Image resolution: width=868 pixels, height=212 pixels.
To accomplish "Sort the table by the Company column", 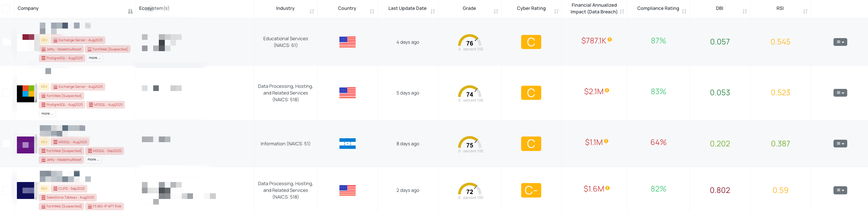I will point(130,11).
